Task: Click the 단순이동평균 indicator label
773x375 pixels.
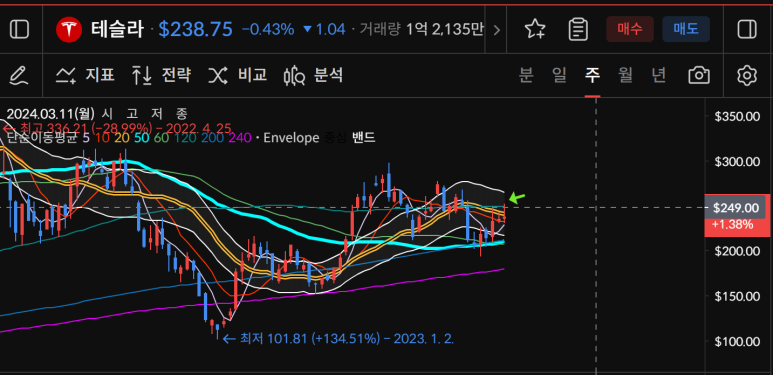Action: [x=42, y=138]
